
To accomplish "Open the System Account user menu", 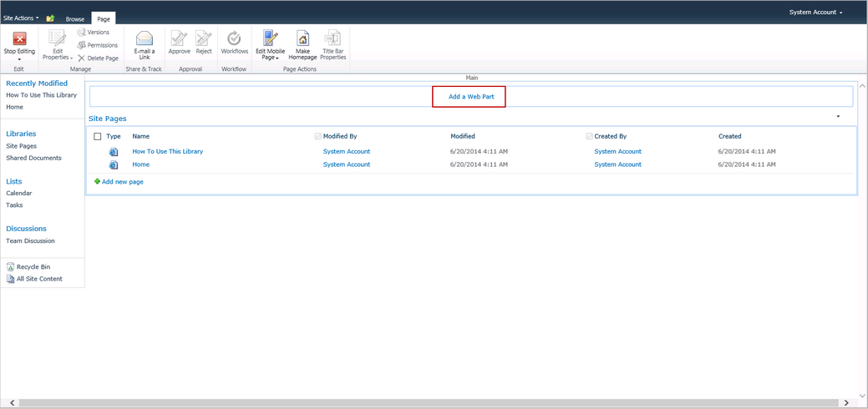I will (x=816, y=13).
